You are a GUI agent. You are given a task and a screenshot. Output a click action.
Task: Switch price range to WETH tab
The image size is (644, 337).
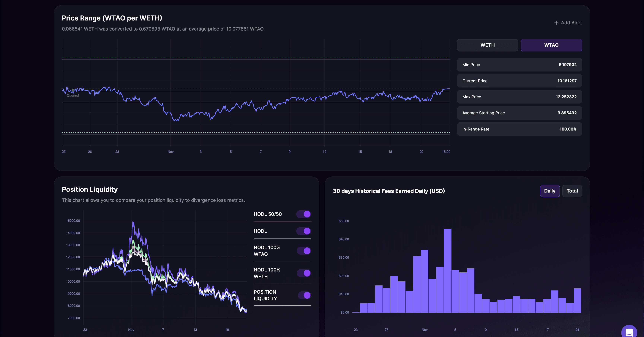pyautogui.click(x=487, y=45)
